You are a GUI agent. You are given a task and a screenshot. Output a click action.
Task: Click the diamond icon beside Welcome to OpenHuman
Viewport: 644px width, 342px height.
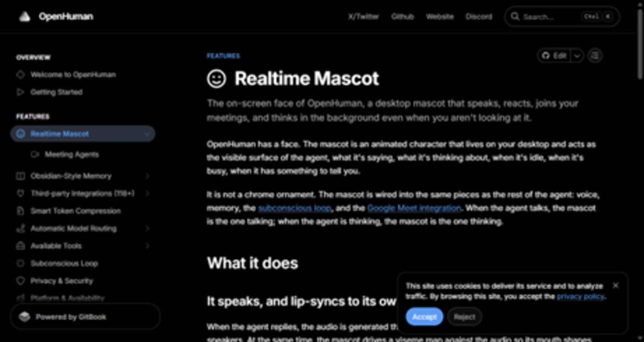[x=20, y=75]
